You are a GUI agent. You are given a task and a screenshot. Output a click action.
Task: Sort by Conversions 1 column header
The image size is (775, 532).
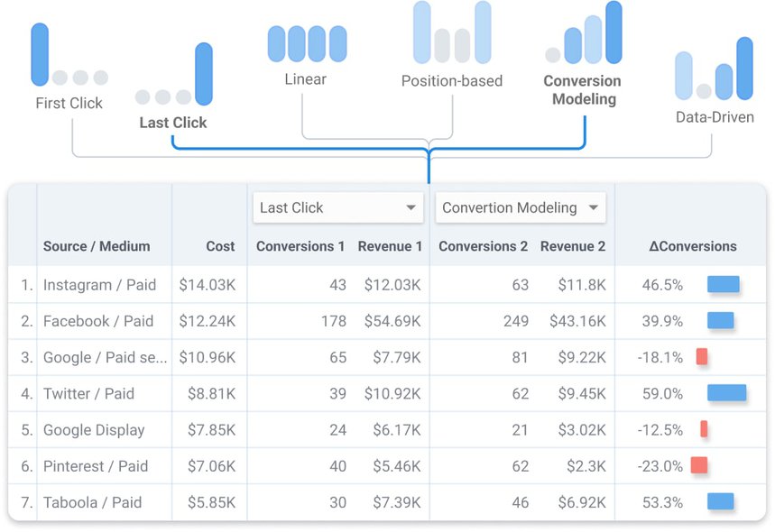click(x=300, y=246)
